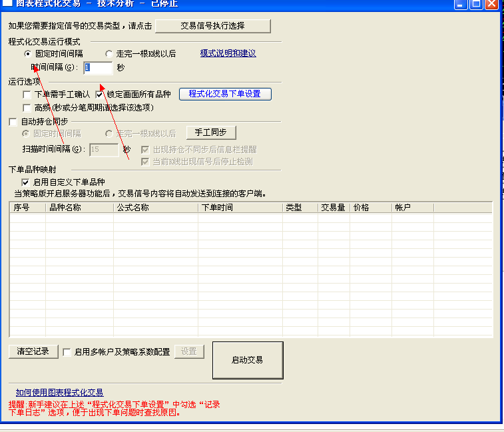Click 手工同步 button
The height and width of the screenshot is (432, 504).
[x=211, y=132]
